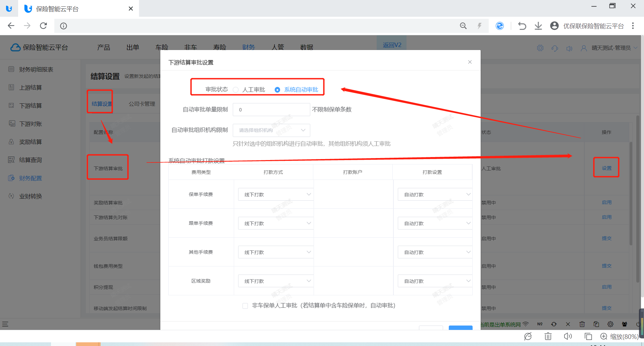This screenshot has width=644, height=346.
Task: Open 其他手续费 打款方式 dropdown
Action: (x=276, y=252)
